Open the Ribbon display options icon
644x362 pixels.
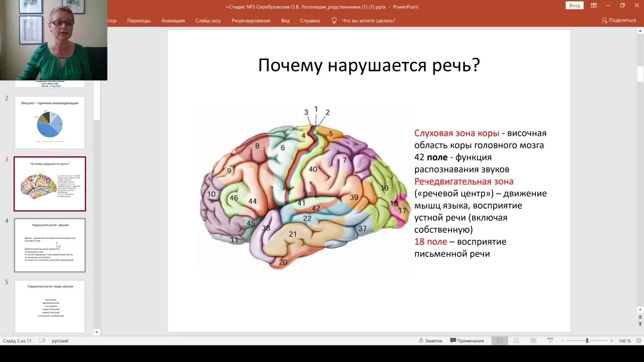pos(594,6)
